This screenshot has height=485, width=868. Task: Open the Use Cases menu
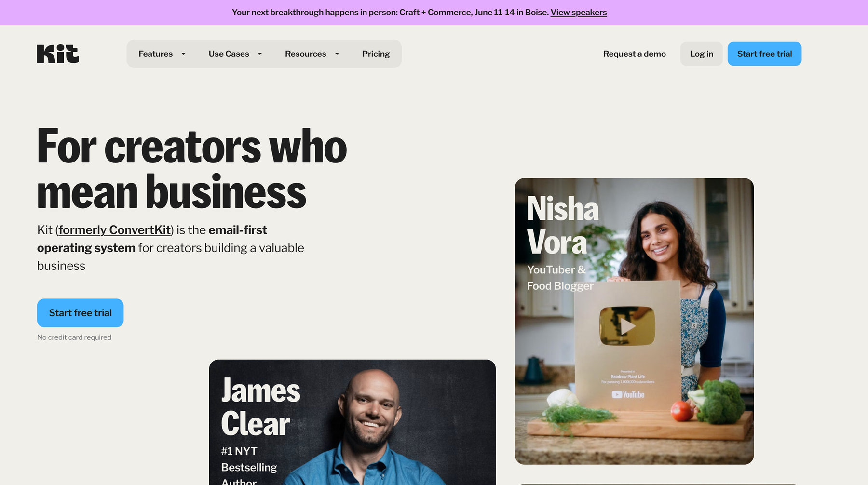pyautogui.click(x=229, y=54)
